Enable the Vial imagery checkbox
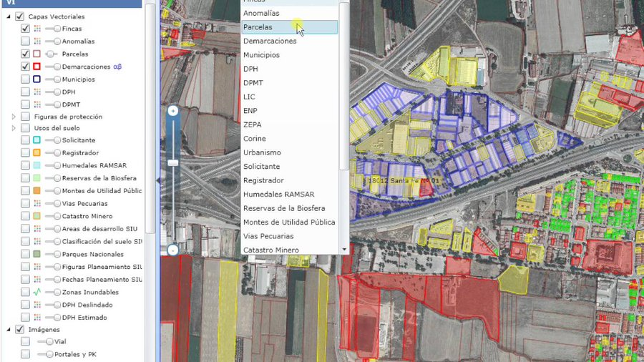Image resolution: width=644 pixels, height=362 pixels. [26, 341]
